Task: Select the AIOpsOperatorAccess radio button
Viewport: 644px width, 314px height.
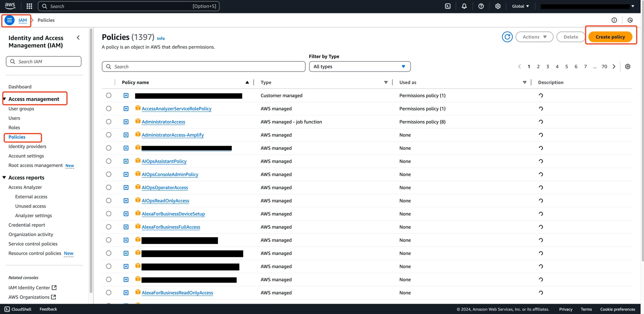Action: point(109,187)
